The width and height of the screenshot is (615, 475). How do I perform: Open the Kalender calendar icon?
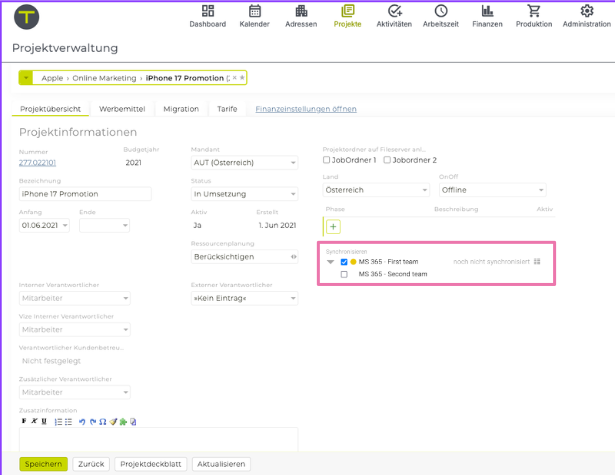point(254,12)
